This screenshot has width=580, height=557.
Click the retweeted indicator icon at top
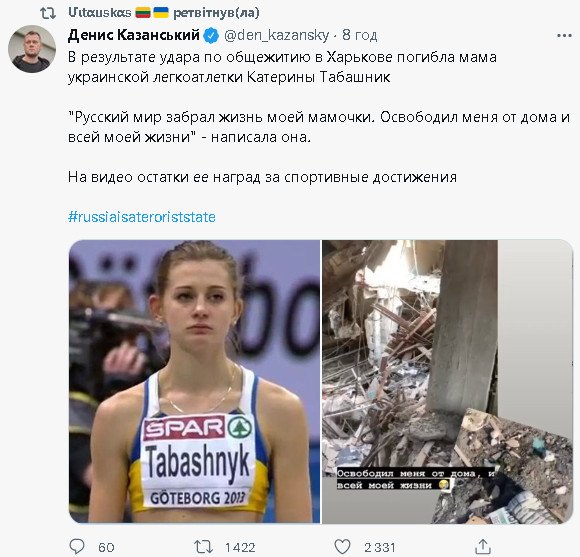48,14
